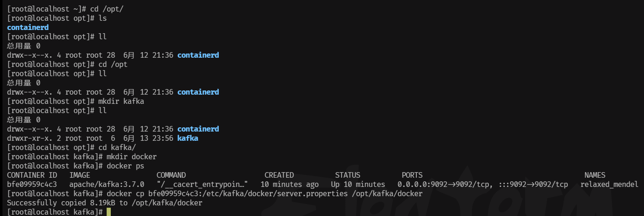Click the terminal cursor block at the prompt
644x216 pixels.
[108, 212]
